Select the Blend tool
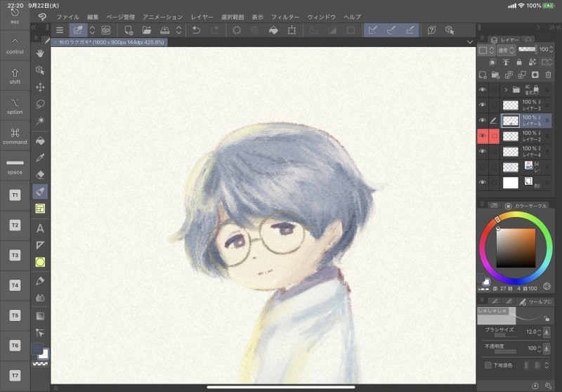 click(x=40, y=298)
